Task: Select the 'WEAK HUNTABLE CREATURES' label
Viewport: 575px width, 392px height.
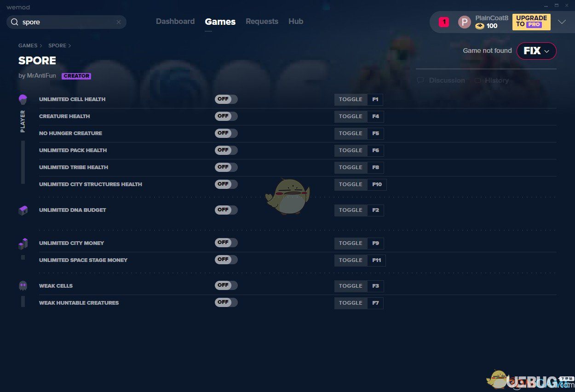Action: [x=79, y=303]
